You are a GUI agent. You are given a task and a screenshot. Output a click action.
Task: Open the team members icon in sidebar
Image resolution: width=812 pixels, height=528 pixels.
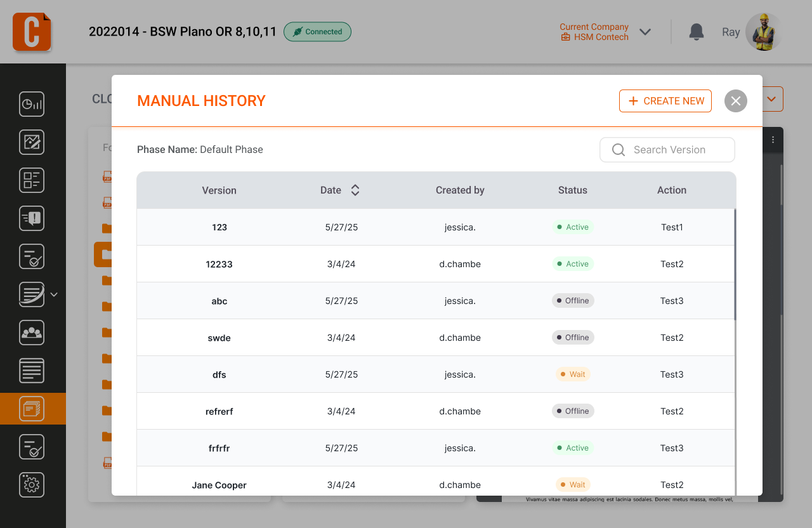pyautogui.click(x=32, y=333)
